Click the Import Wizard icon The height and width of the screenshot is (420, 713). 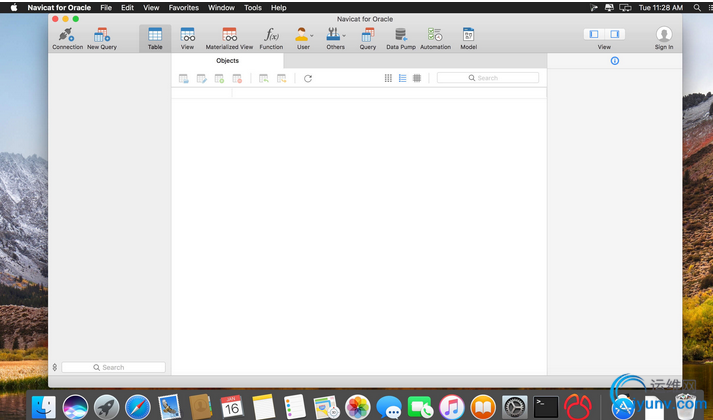(x=264, y=79)
